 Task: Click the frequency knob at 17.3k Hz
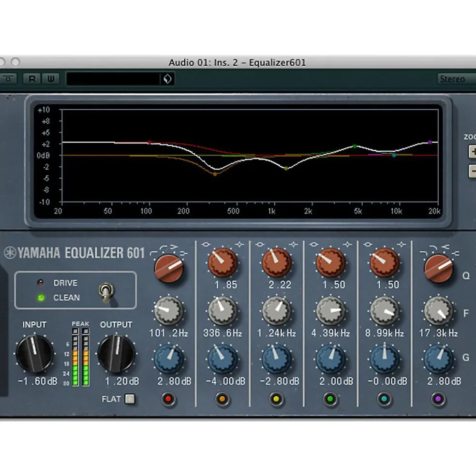pos(438,311)
